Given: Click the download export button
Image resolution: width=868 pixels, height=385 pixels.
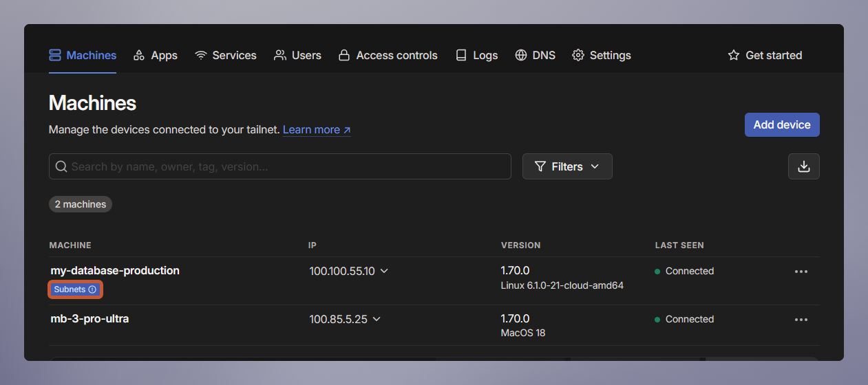Looking at the screenshot, I should pos(804,166).
